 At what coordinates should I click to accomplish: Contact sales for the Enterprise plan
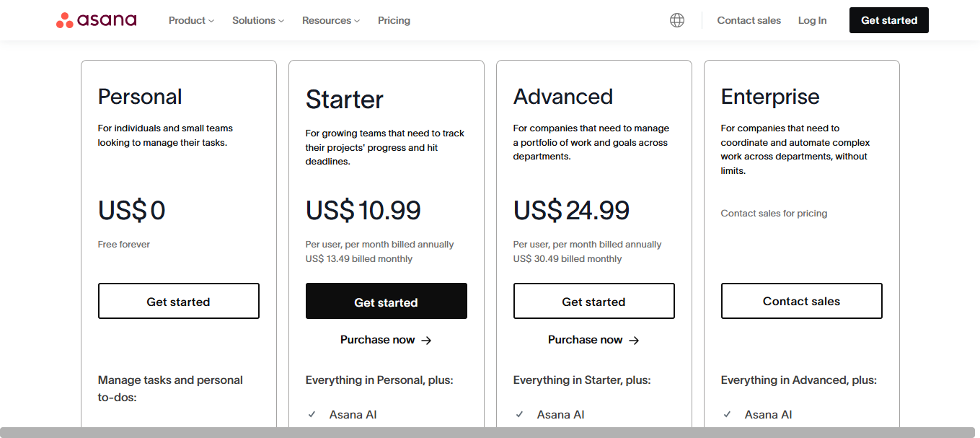[801, 302]
